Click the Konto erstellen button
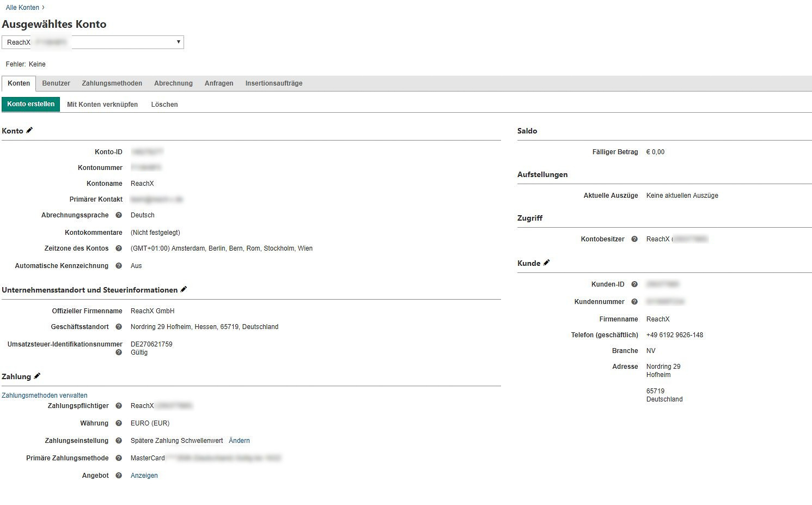 pos(31,104)
